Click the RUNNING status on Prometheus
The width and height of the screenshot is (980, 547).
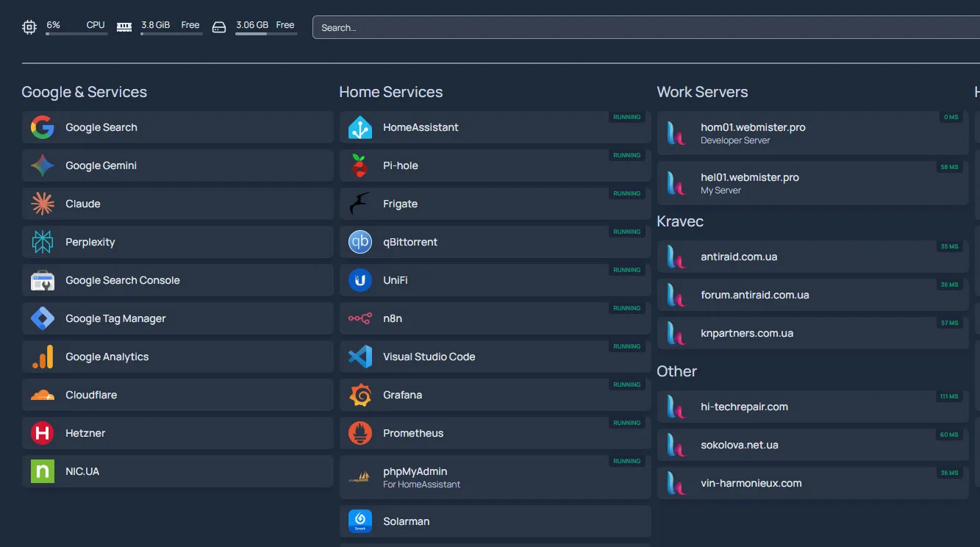627,423
